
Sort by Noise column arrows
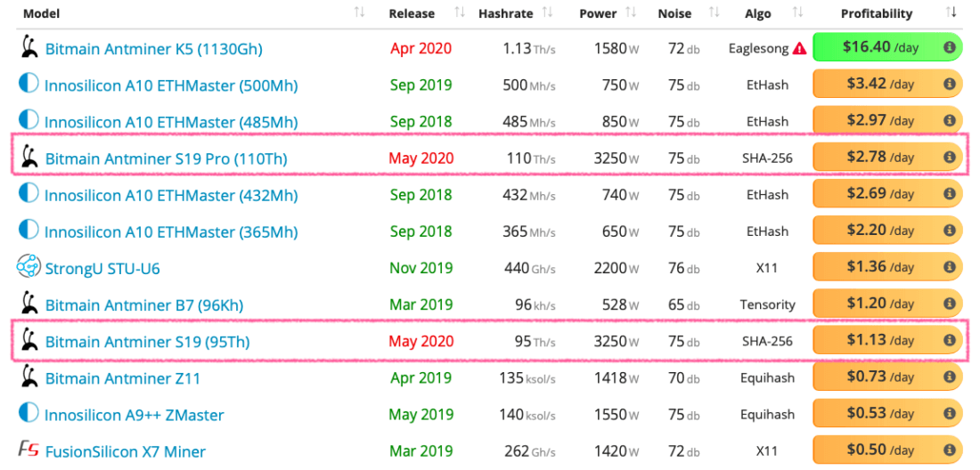point(714,12)
